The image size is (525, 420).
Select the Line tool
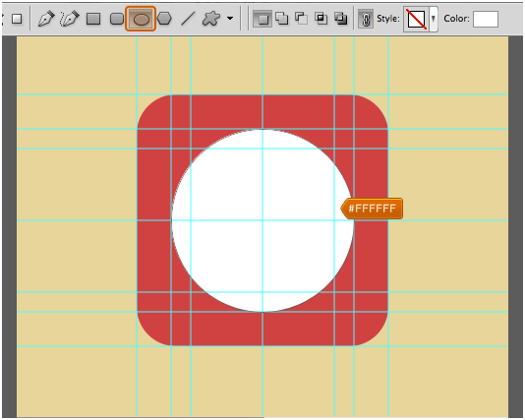[x=188, y=19]
